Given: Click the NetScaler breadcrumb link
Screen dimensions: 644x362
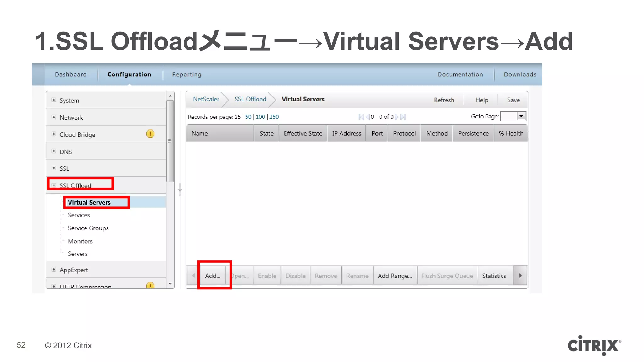Looking at the screenshot, I should 206,99.
